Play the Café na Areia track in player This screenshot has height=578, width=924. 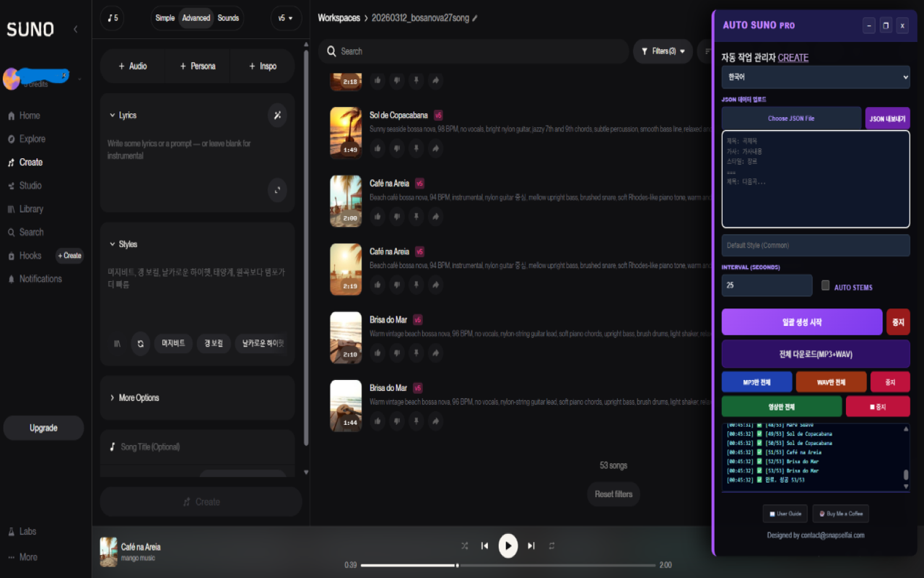(x=508, y=545)
